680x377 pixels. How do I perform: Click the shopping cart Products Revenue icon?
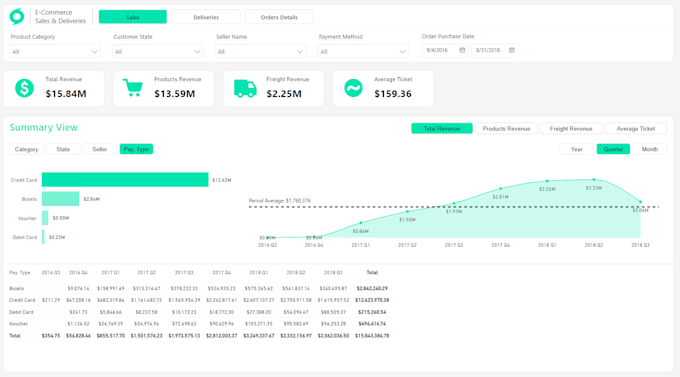coord(133,88)
